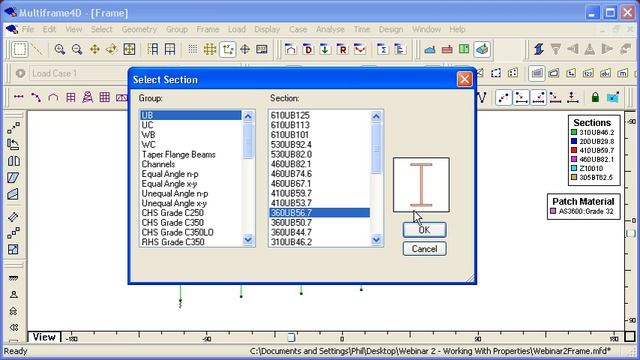
Task: Toggle the yellow structural grid icon
Action: point(210,49)
